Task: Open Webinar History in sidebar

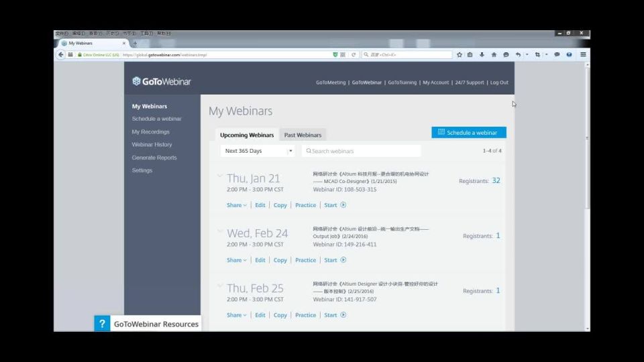Action: [x=152, y=145]
